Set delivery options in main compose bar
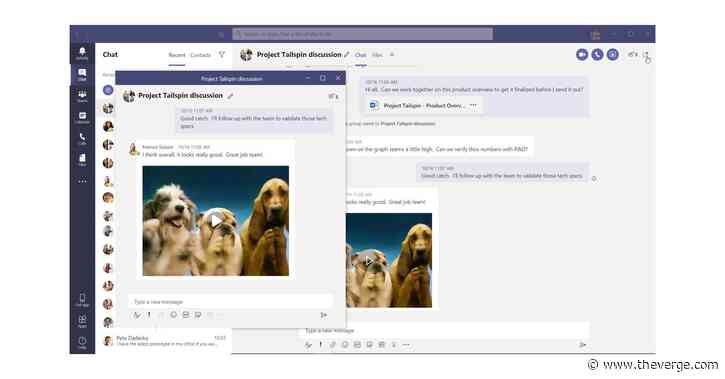Viewport: 725px width, 379px height. pyautogui.click(x=320, y=345)
